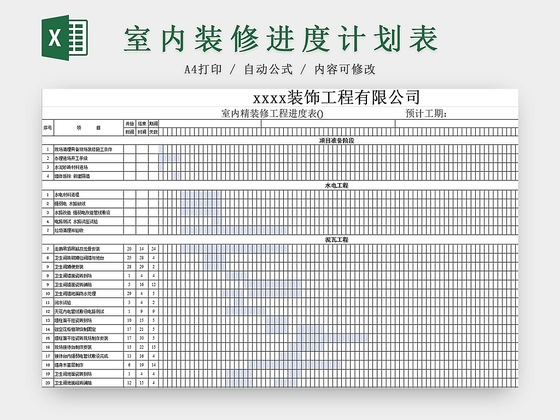Screen dimensions: 560x420
Task: Select the 水电工程 section header
Action: pyautogui.click(x=336, y=185)
